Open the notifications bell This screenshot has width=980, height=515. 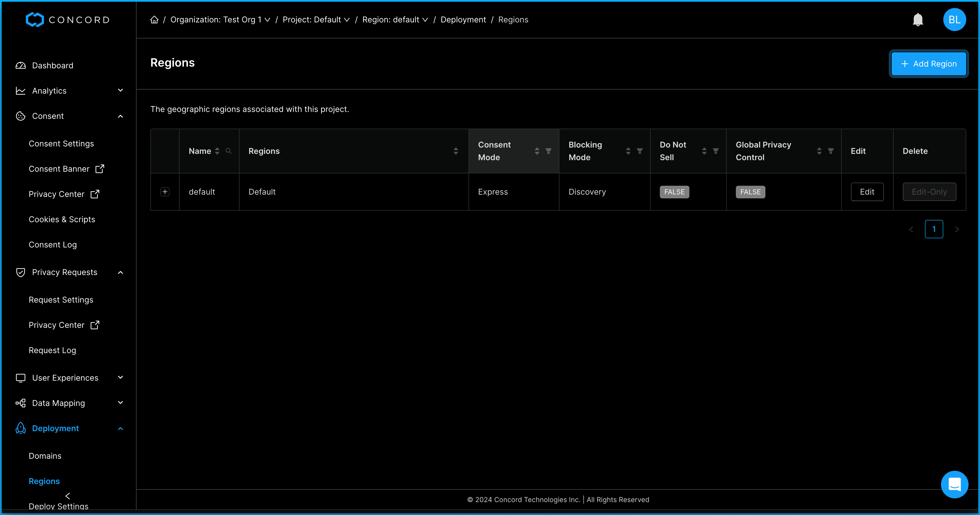point(918,20)
